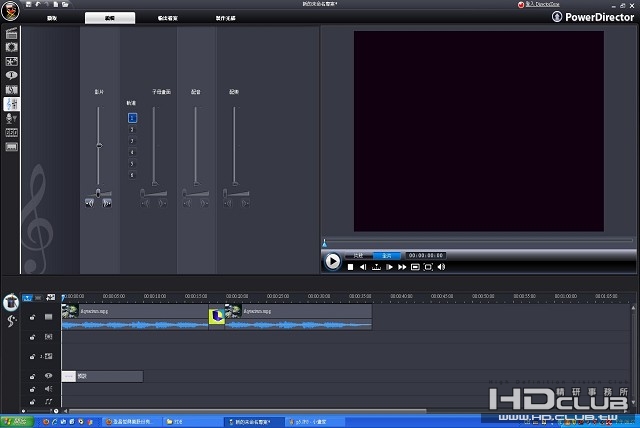
Task: Open the Title Room speech-bubble icon
Action: [11, 75]
